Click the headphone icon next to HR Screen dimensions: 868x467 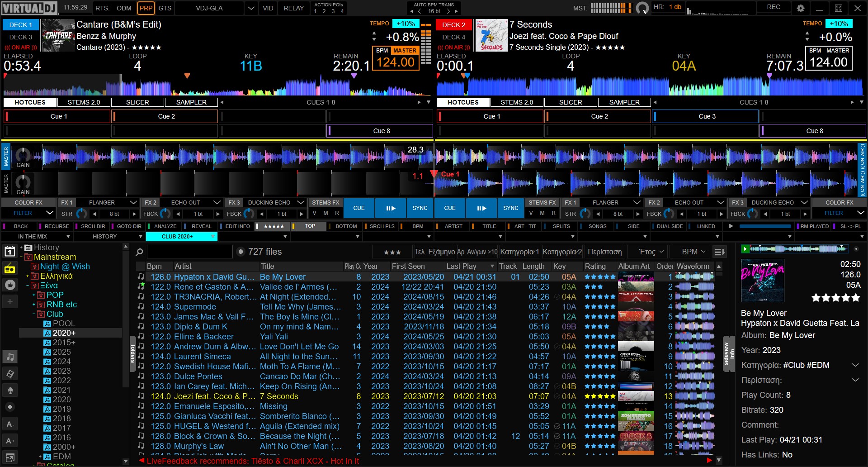[642, 8]
